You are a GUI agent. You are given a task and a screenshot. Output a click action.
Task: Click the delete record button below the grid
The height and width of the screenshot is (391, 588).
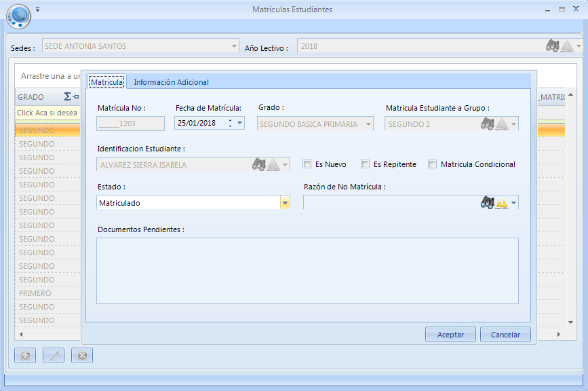[x=82, y=356]
